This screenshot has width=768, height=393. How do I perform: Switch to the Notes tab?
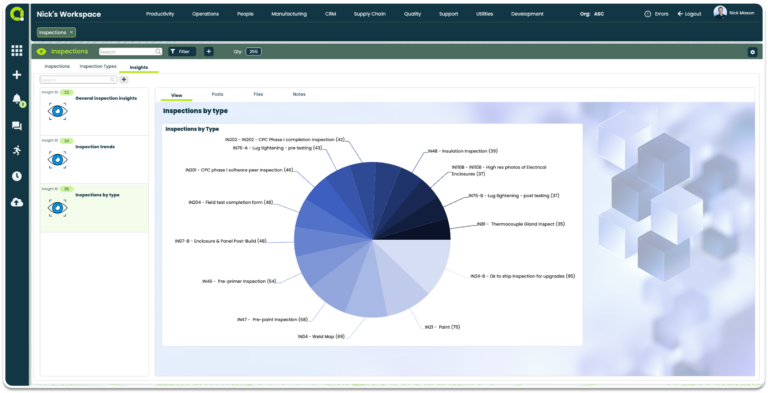(x=299, y=94)
